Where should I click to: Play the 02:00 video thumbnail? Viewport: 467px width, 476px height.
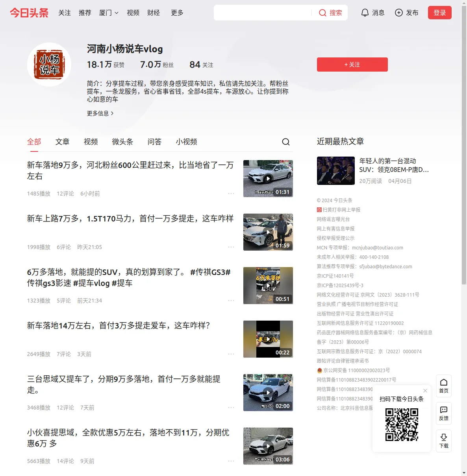(268, 393)
